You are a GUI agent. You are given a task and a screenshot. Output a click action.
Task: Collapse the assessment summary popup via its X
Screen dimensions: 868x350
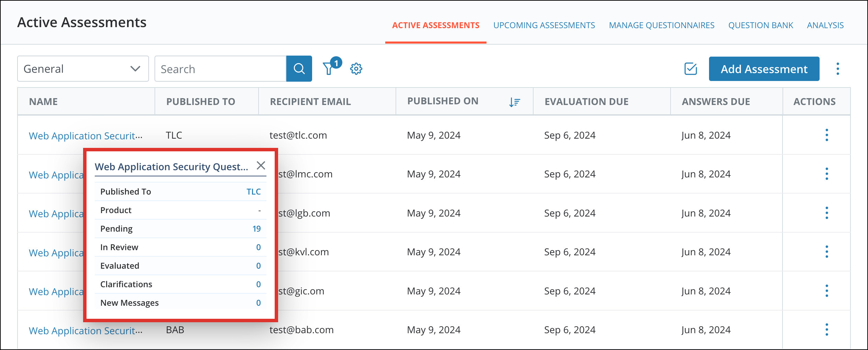[x=261, y=165]
